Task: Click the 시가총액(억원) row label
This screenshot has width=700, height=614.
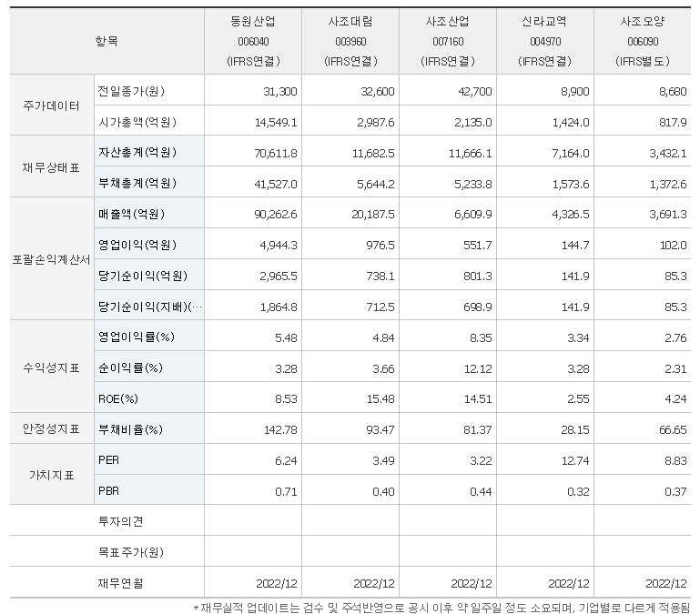Action: (x=137, y=122)
